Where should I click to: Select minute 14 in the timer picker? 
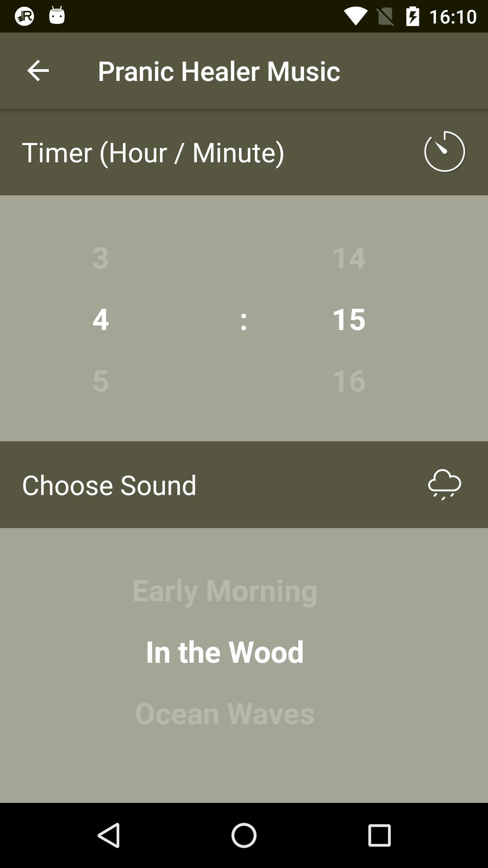click(348, 257)
